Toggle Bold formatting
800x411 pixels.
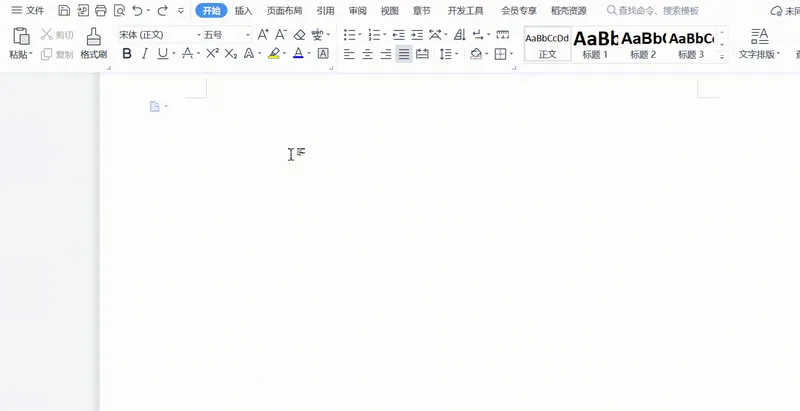click(127, 54)
